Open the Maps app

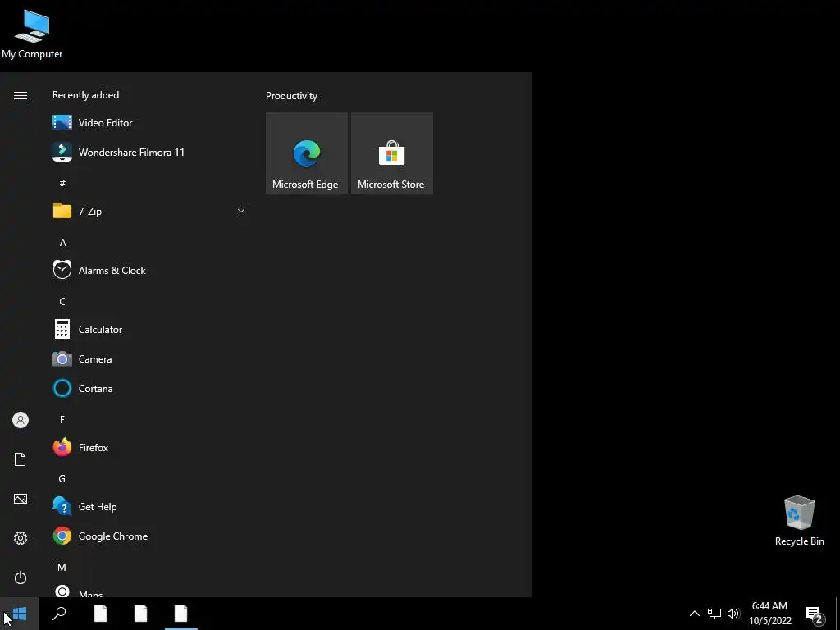point(148,591)
